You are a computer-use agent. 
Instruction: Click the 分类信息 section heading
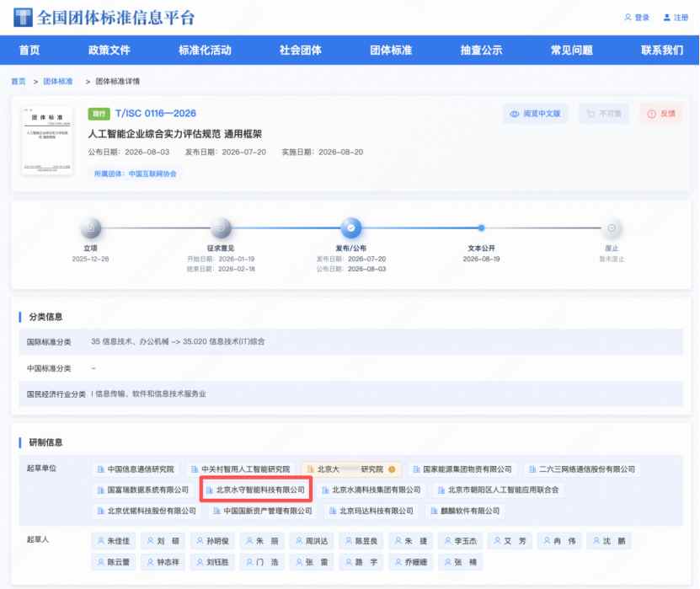[x=45, y=317]
